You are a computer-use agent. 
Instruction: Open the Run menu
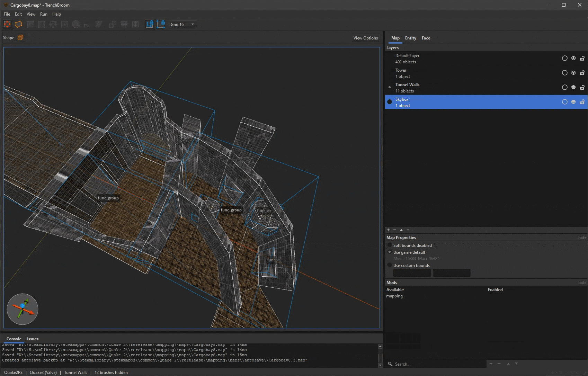point(44,14)
